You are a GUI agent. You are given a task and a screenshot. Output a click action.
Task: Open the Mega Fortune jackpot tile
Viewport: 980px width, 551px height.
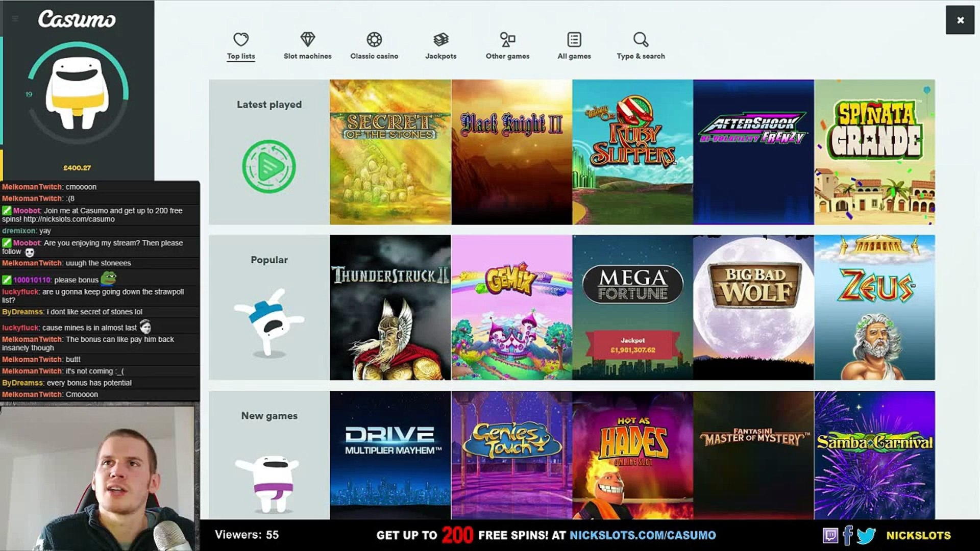[632, 308]
